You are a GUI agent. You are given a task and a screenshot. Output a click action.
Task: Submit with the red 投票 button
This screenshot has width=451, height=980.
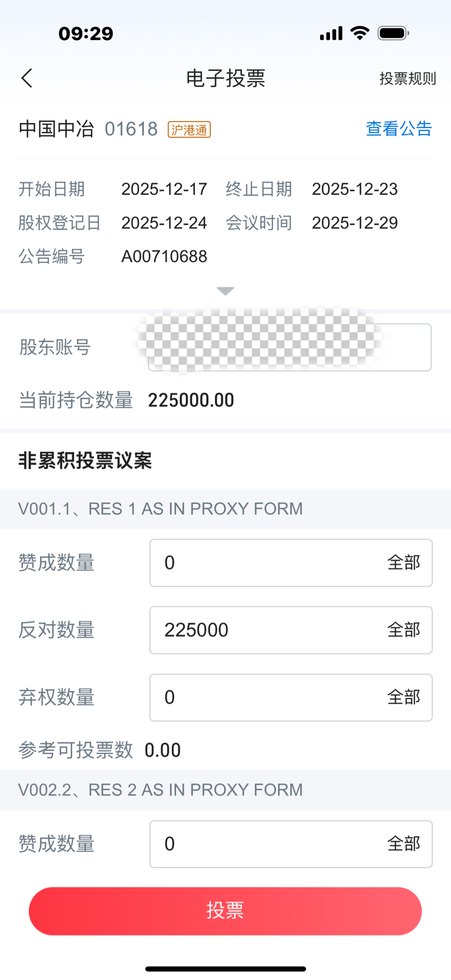point(225,911)
